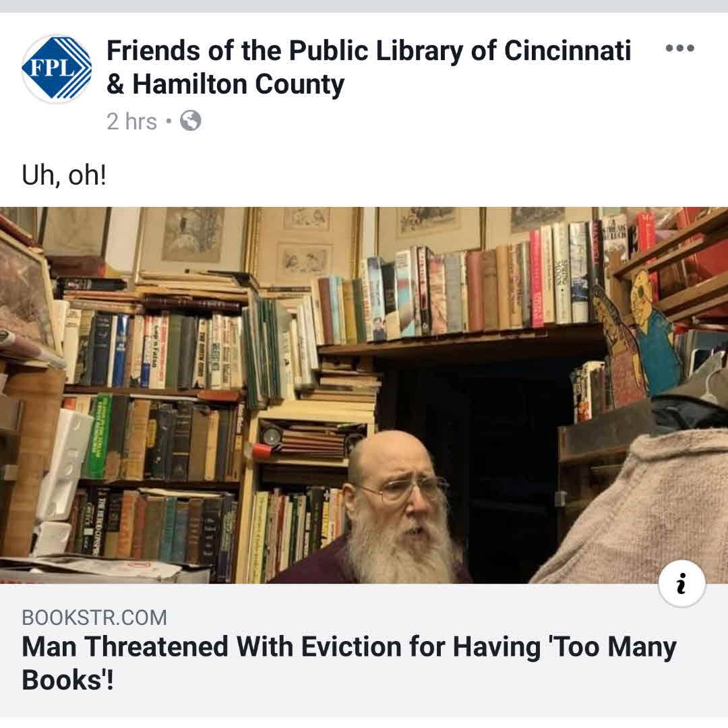Image resolution: width=728 pixels, height=728 pixels.
Task: Tap the circular info 'i' icon
Action: point(681,584)
